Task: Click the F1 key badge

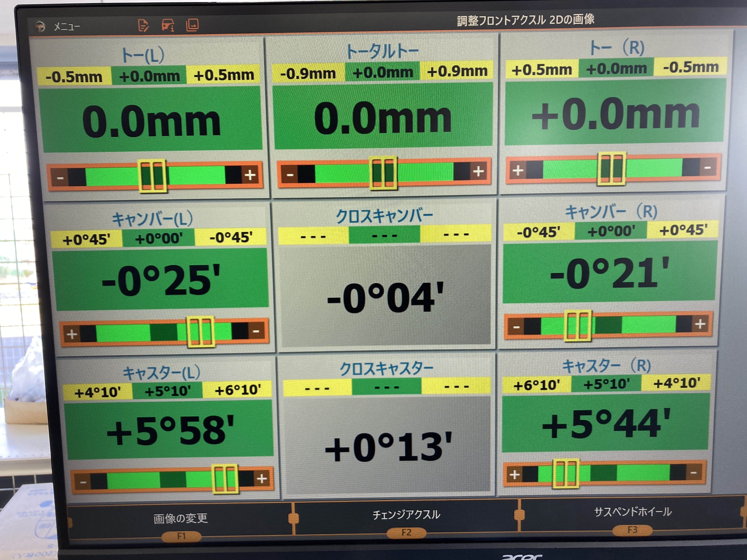Action: (x=181, y=536)
